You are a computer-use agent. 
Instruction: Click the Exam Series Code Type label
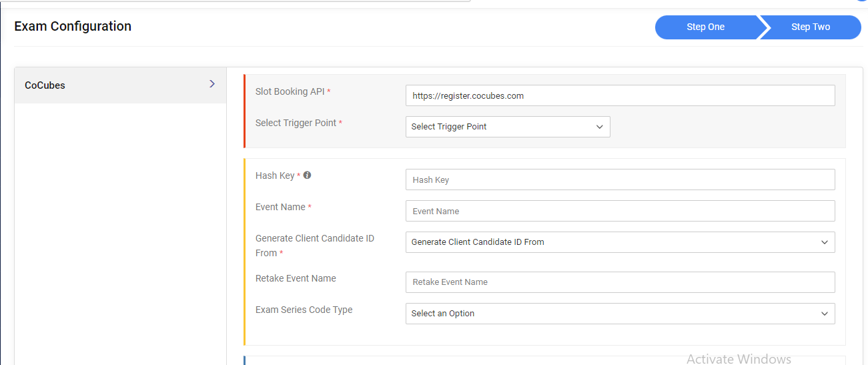click(x=304, y=310)
